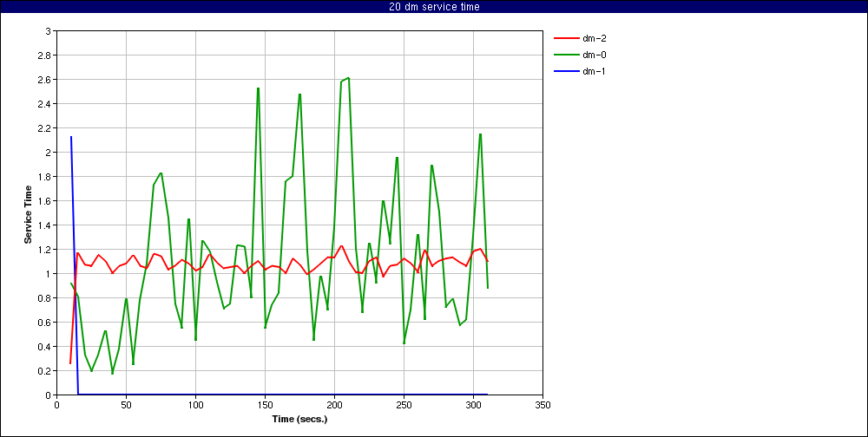
Task: Click the green dm-0 peak near 2.6
Action: (348, 78)
